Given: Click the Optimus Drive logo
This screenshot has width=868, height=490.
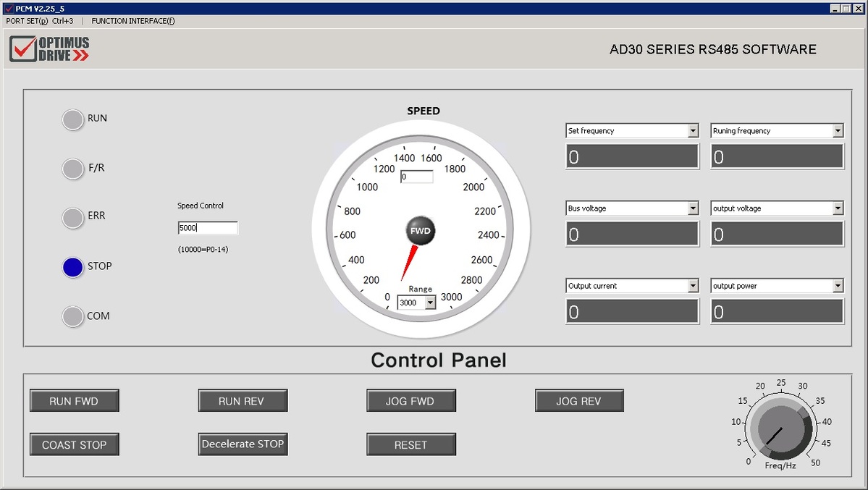Looking at the screenshot, I should coord(50,49).
